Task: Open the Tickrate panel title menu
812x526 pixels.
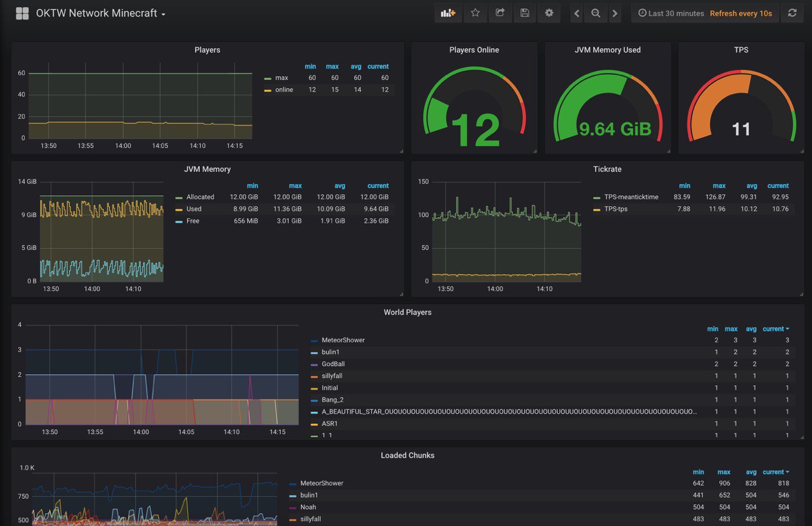Action: click(x=607, y=169)
